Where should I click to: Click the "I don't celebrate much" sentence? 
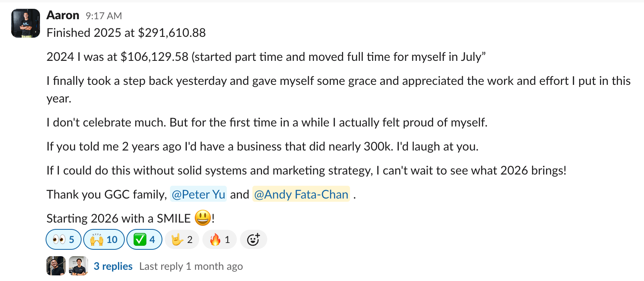[x=267, y=122]
